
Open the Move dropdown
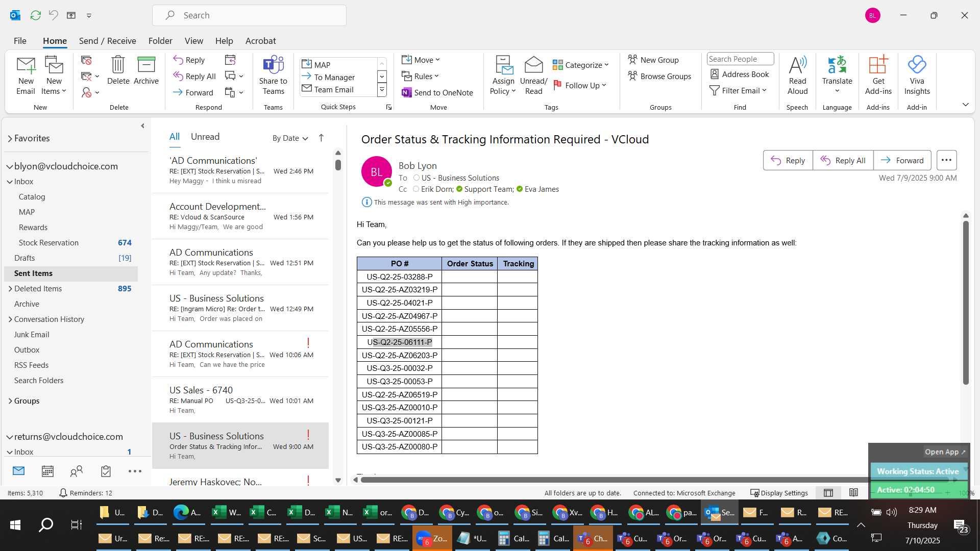click(x=421, y=60)
